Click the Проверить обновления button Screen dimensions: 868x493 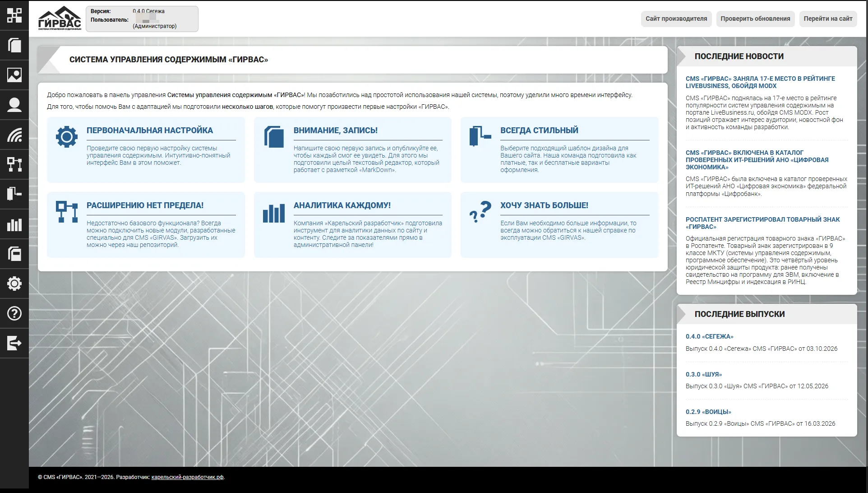pyautogui.click(x=755, y=19)
